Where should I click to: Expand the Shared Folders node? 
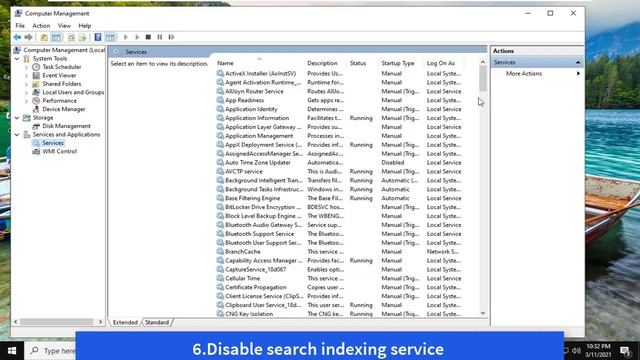pos(27,84)
